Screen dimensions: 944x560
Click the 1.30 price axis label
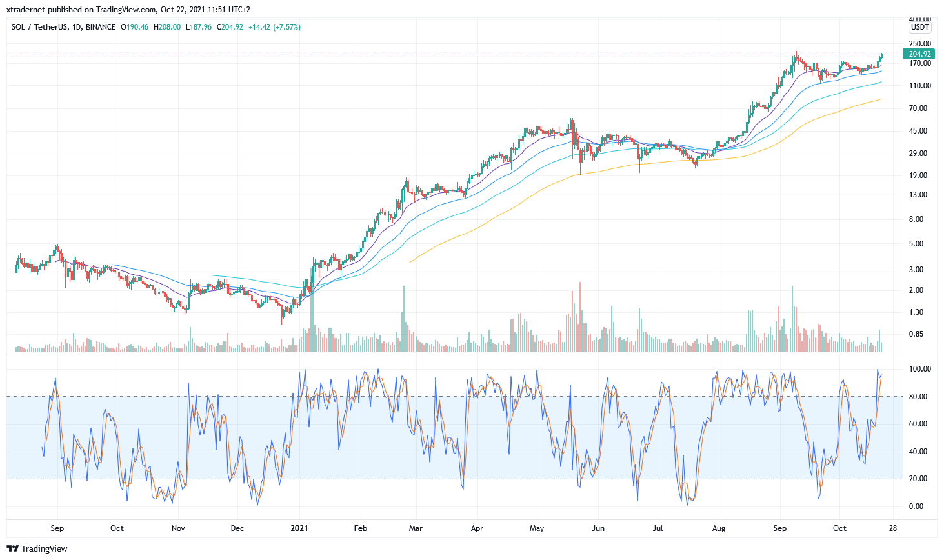point(916,312)
